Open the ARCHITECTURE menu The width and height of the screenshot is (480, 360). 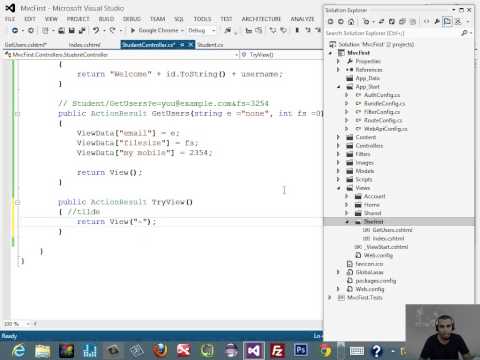pyautogui.click(x=261, y=19)
